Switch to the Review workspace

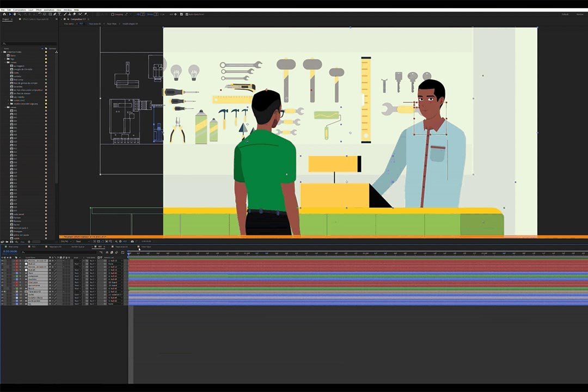580,14
